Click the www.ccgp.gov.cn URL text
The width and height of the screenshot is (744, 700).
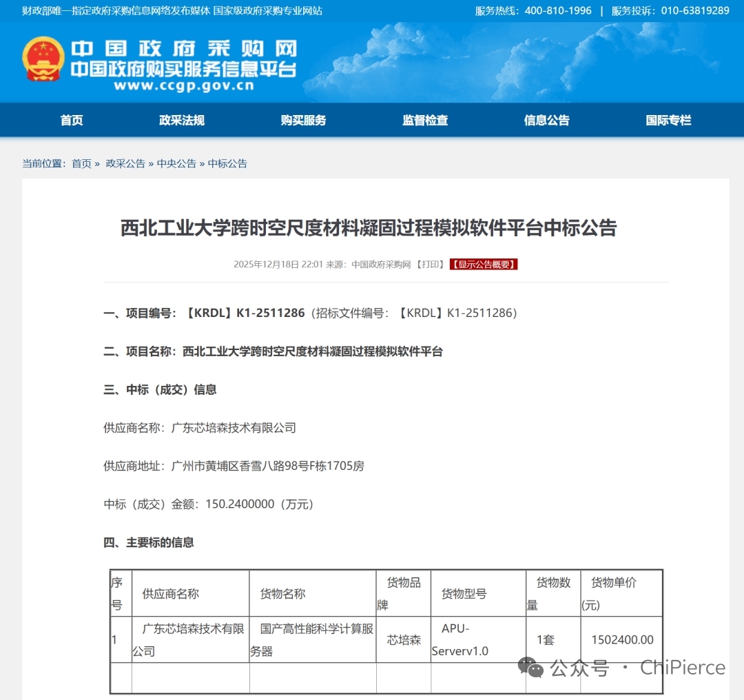(x=184, y=85)
